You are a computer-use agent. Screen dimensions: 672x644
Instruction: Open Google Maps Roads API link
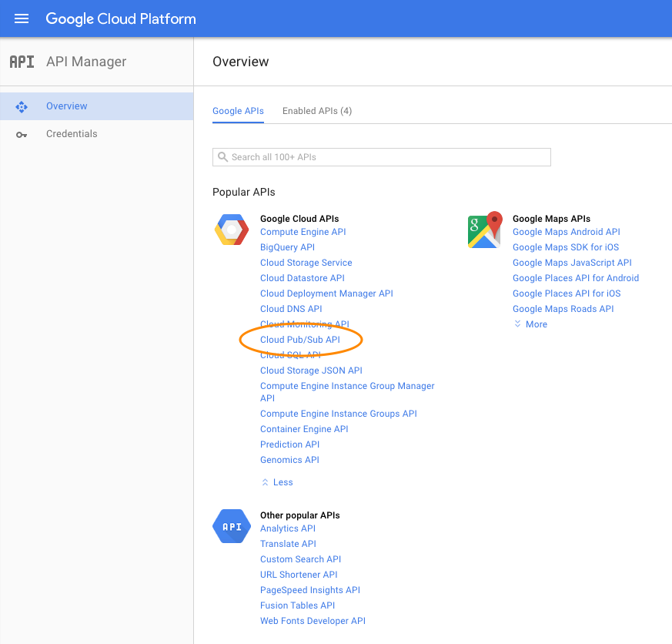click(x=563, y=309)
